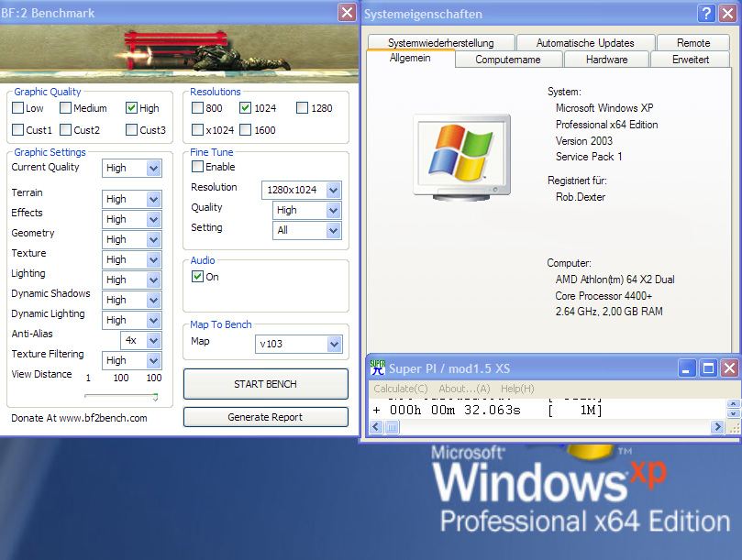This screenshot has height=560, width=742.
Task: Toggle the Audio On checkbox
Action: (x=198, y=277)
